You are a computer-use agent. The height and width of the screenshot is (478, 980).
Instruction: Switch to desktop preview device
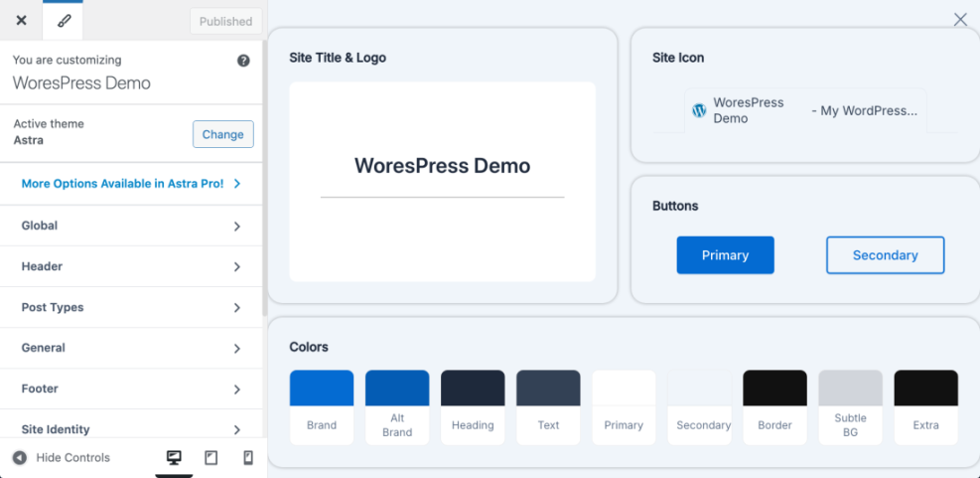pos(174,458)
